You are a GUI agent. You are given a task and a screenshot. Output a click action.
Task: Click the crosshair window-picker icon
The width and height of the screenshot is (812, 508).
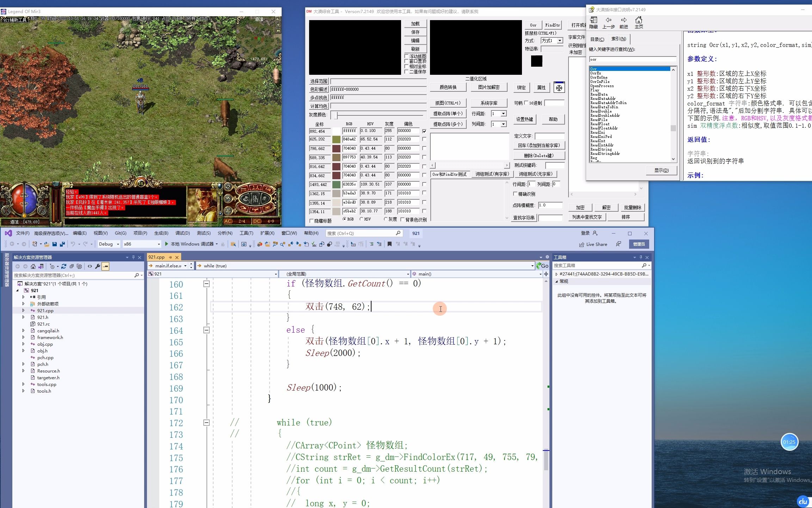pyautogui.click(x=559, y=88)
